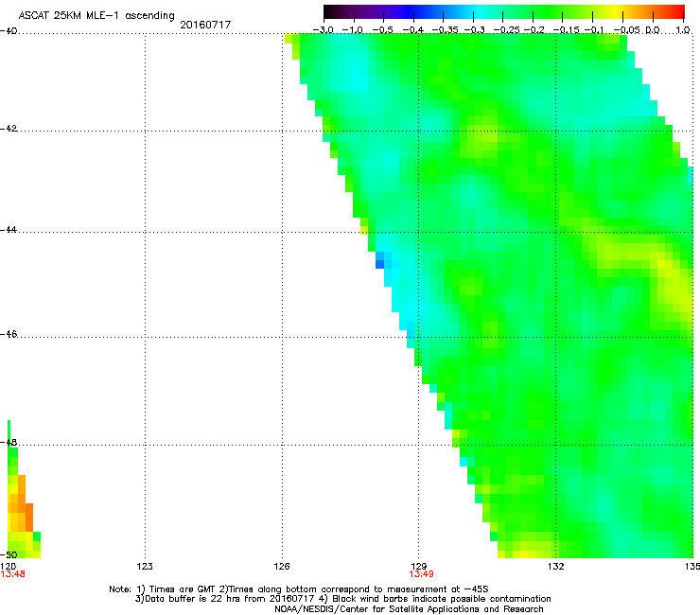
Task: Click the -0.35 colorbar label
Action: tap(444, 30)
